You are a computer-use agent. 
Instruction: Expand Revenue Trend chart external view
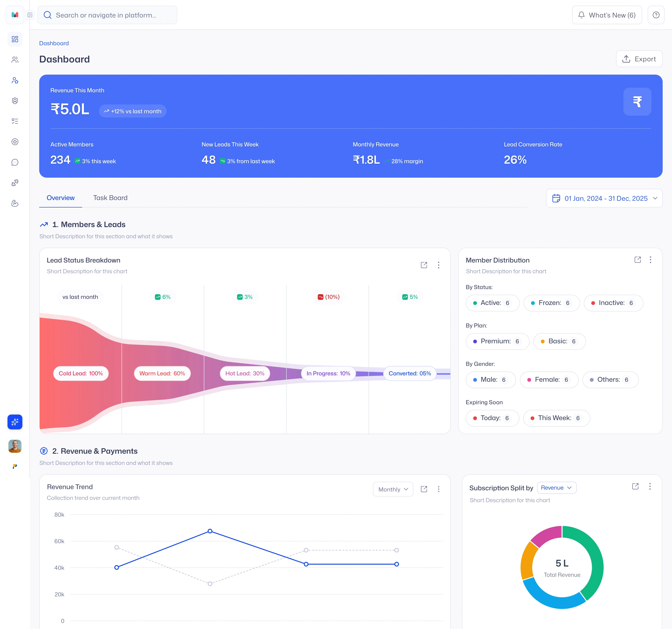[x=424, y=489]
